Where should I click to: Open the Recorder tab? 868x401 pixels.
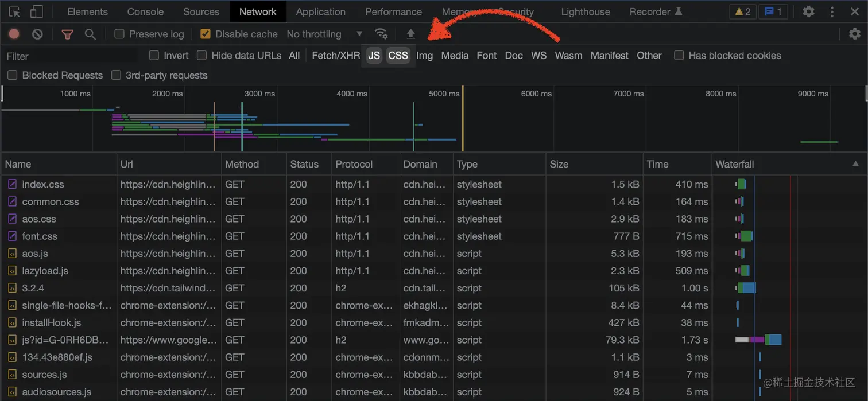656,11
